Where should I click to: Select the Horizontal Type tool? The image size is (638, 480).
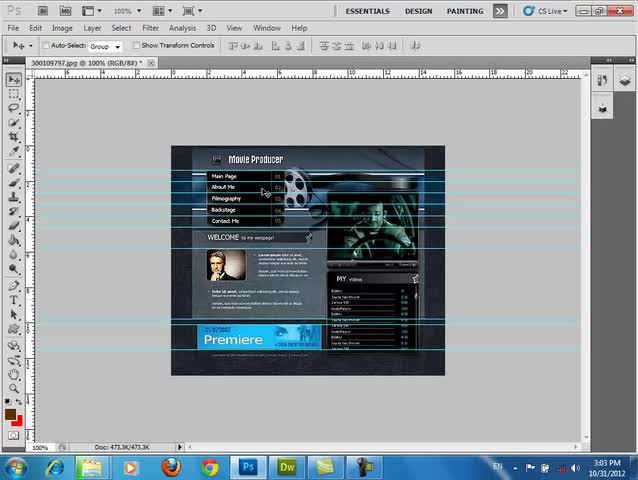tap(14, 300)
